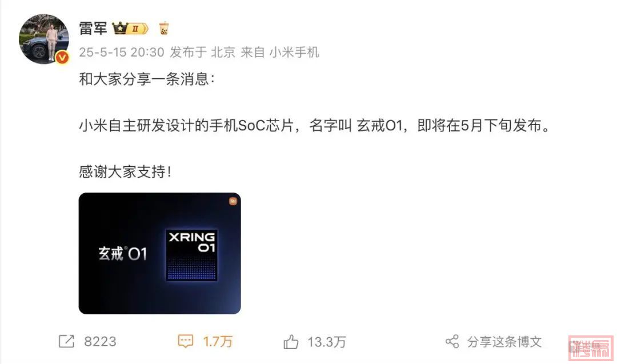The height and width of the screenshot is (364, 617).
Task: Open comments via speech bubble icon
Action: pos(185,341)
